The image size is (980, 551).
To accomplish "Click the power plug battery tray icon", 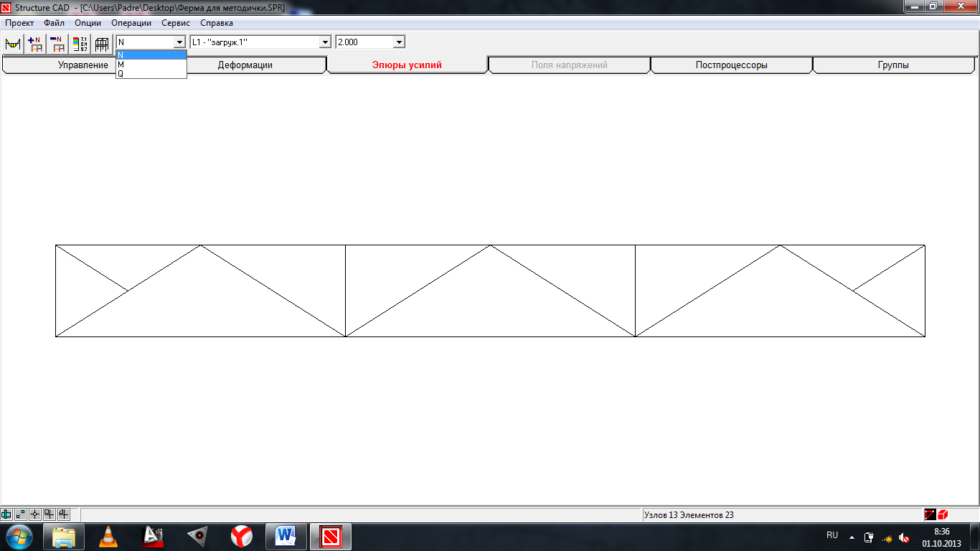I will coord(869,537).
